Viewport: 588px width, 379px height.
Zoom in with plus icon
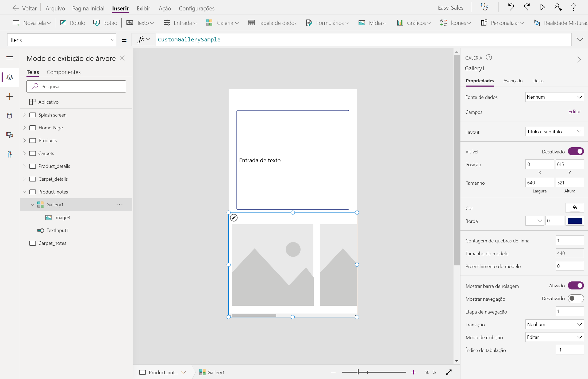tap(413, 372)
